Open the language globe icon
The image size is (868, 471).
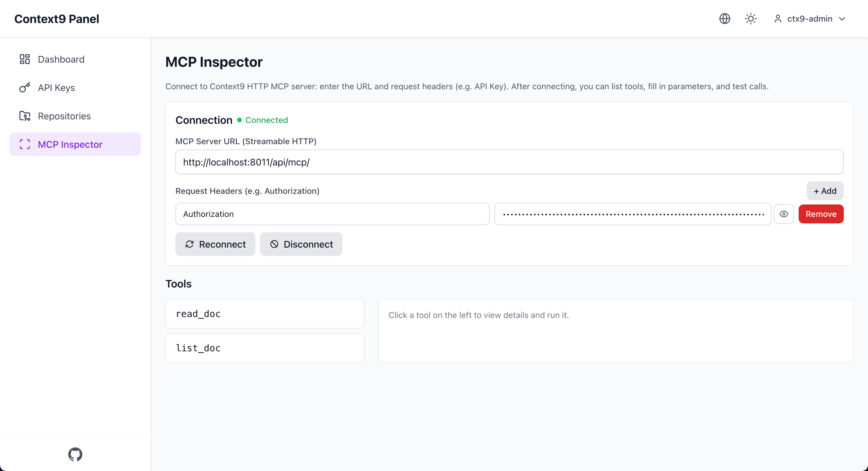(725, 19)
